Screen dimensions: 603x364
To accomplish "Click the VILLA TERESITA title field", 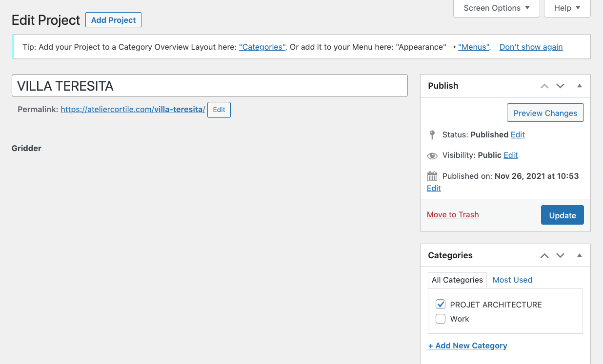I will [209, 86].
